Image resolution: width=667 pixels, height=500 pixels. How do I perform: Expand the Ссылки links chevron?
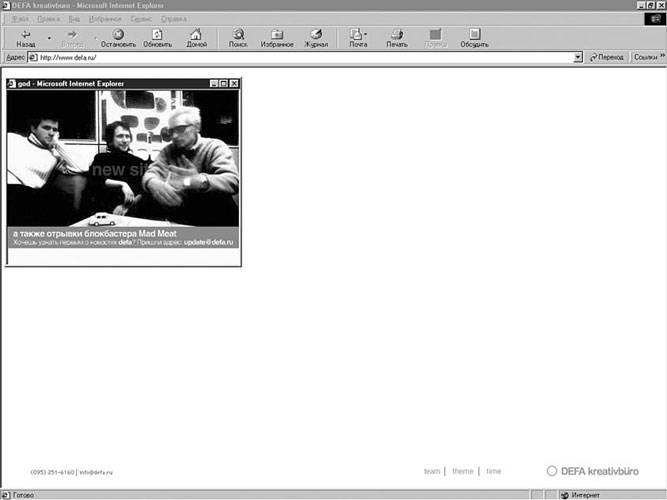pos(662,56)
